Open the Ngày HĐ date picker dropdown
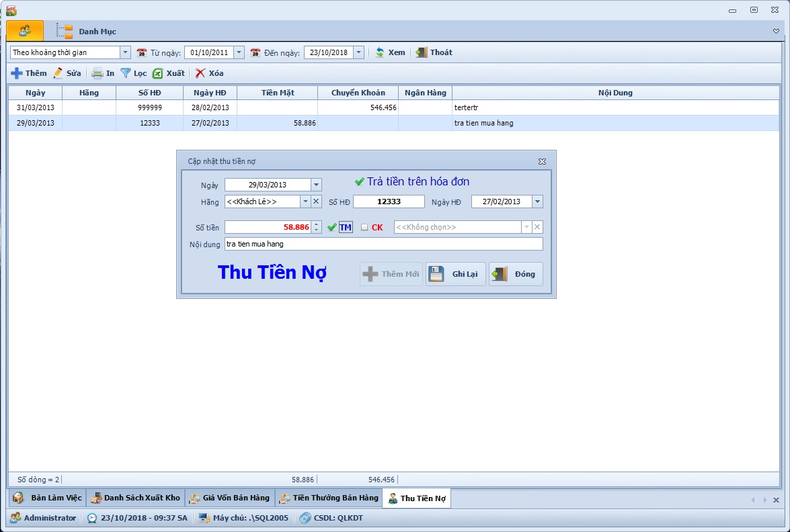The image size is (790, 532). click(x=537, y=202)
